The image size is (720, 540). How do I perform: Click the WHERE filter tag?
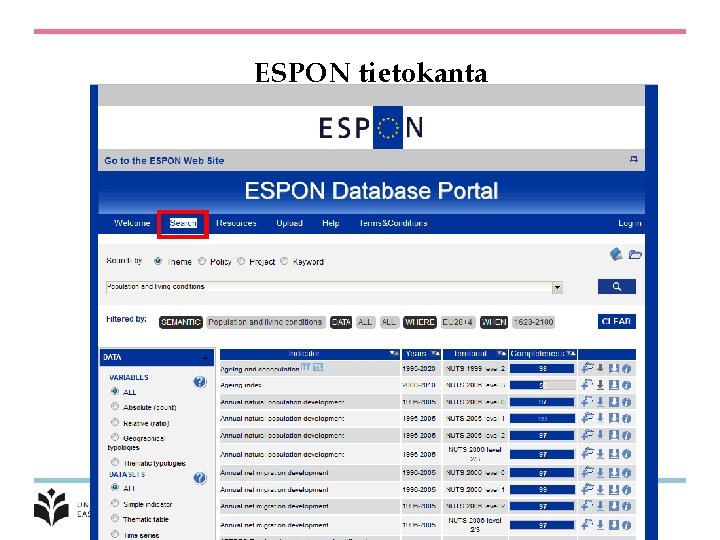420,322
